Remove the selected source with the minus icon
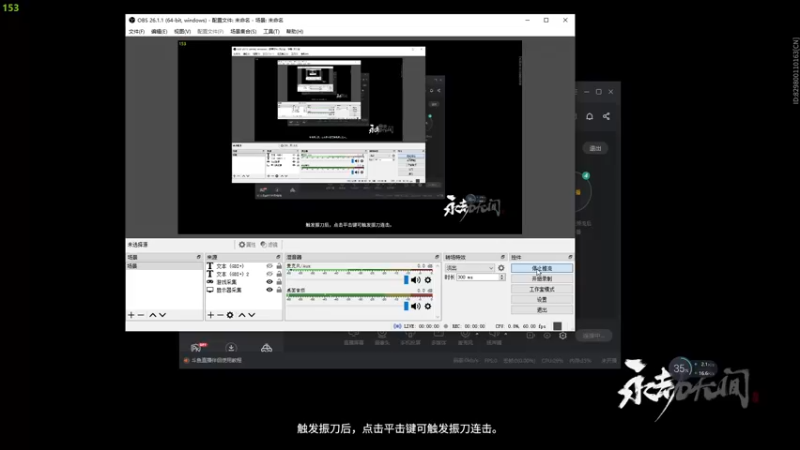 (220, 315)
